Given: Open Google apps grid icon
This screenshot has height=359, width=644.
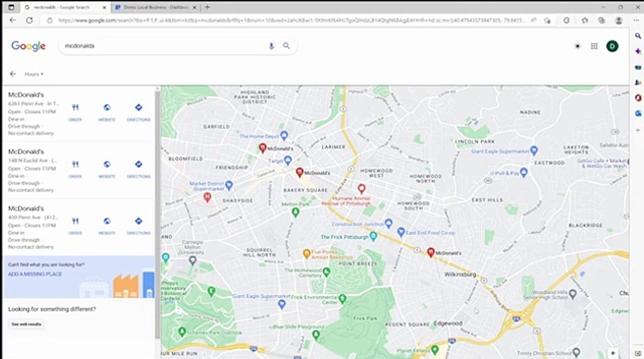Looking at the screenshot, I should (x=594, y=46).
